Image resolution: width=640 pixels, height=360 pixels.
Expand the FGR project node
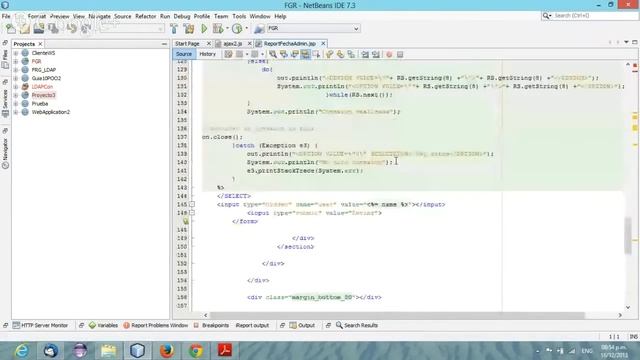(16, 61)
